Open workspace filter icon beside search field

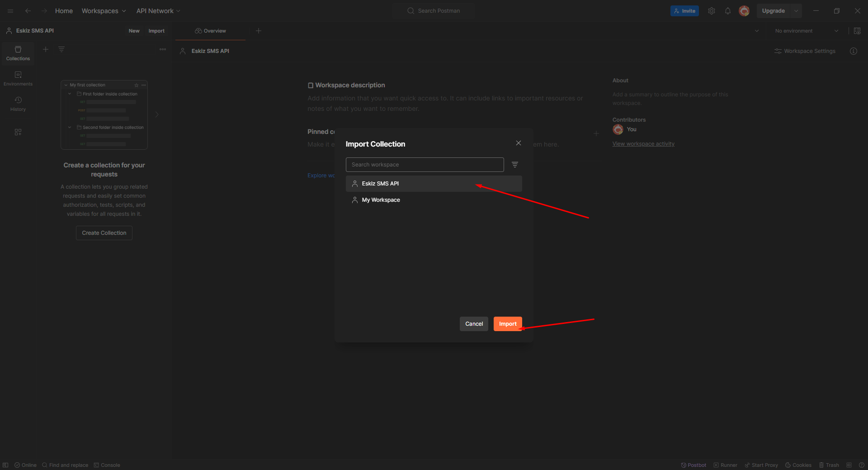[515, 165]
